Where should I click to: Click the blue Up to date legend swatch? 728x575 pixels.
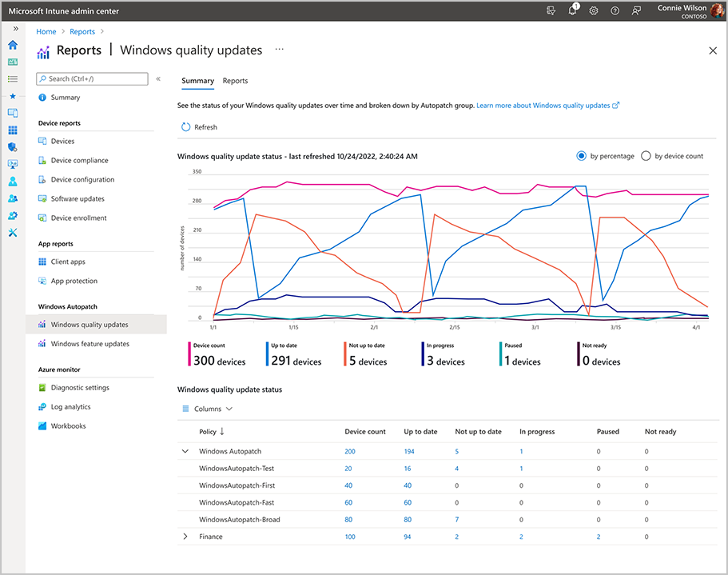tap(267, 354)
